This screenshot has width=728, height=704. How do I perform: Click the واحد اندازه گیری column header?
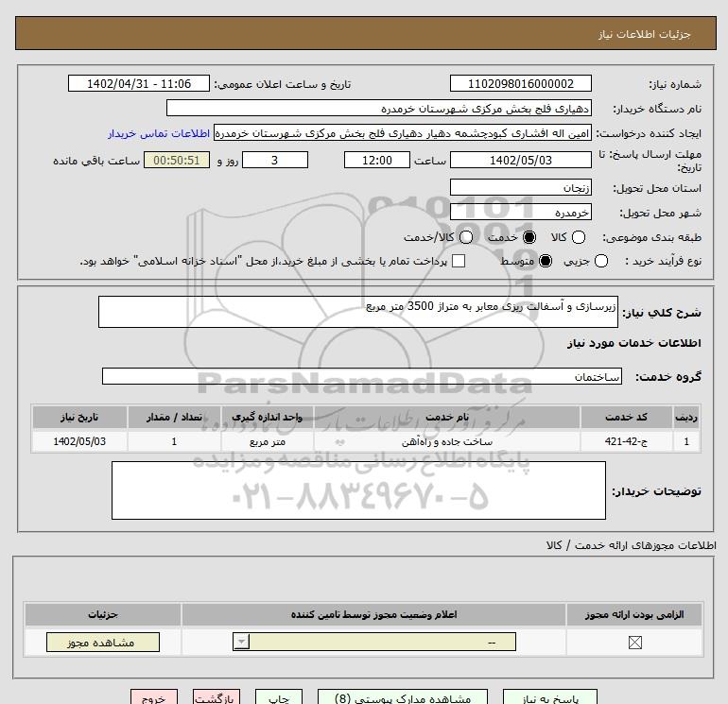coord(267,417)
